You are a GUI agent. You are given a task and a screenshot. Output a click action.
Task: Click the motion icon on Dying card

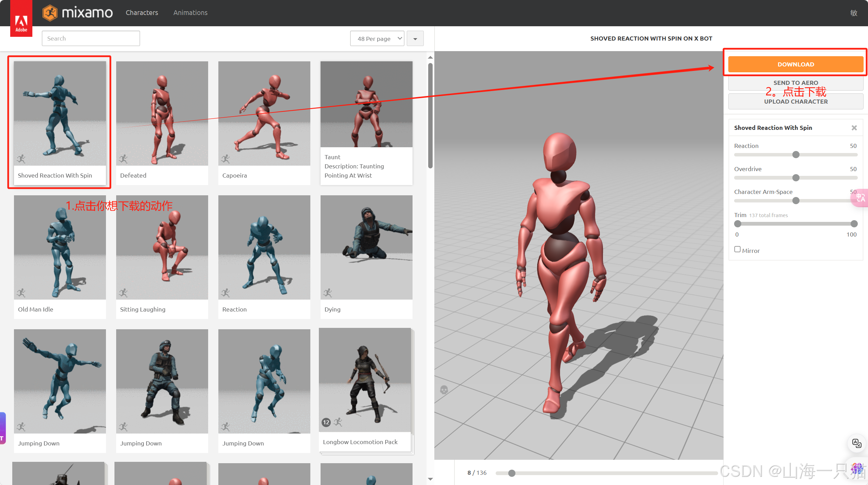(x=328, y=293)
